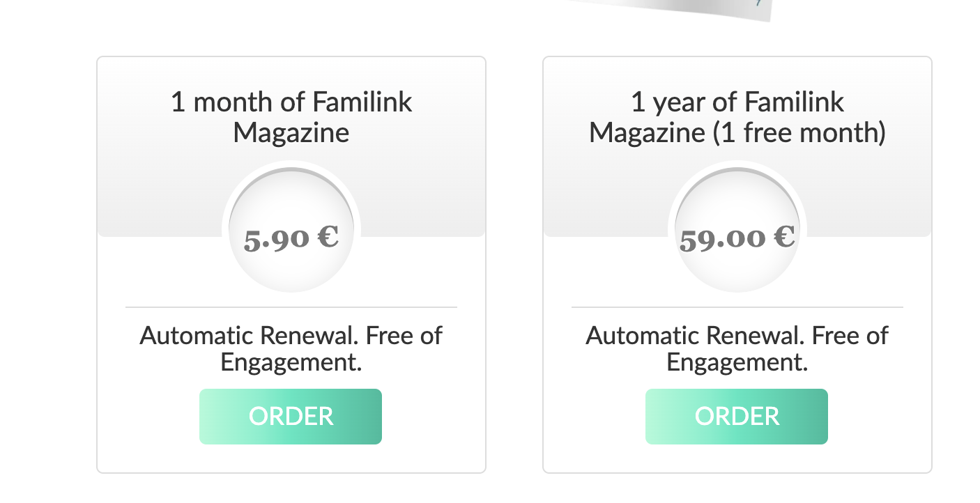Click the "(1 free month)" text
Viewport: 980px width, 503px height.
pos(799,132)
